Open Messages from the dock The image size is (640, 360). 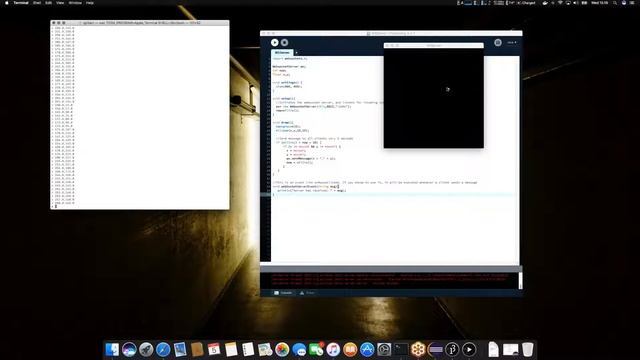tap(299, 349)
